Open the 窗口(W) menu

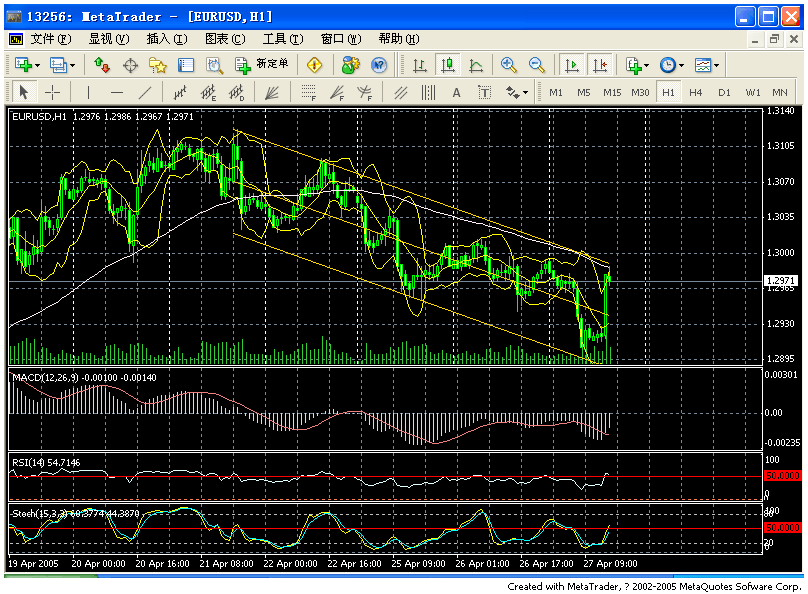(x=341, y=39)
